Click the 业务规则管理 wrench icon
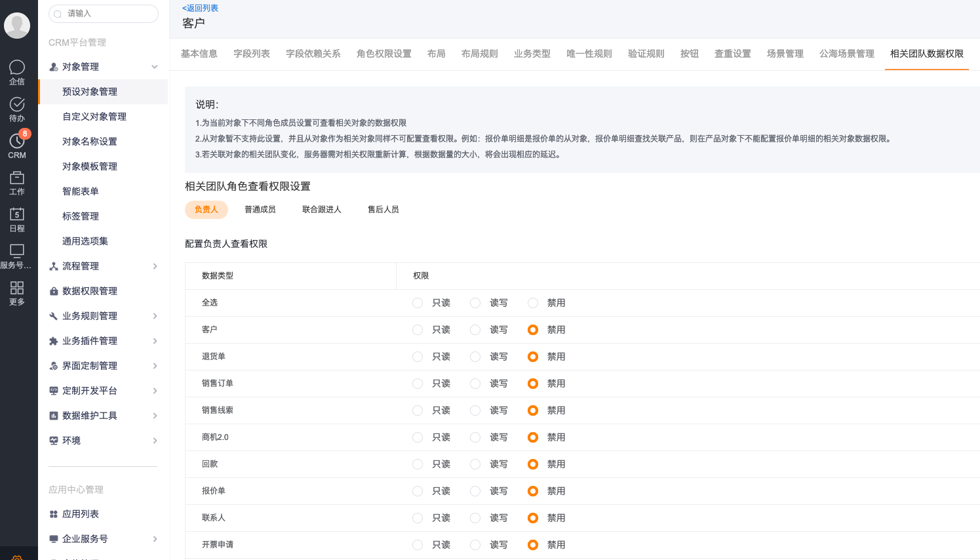This screenshot has width=980, height=560. tap(54, 316)
